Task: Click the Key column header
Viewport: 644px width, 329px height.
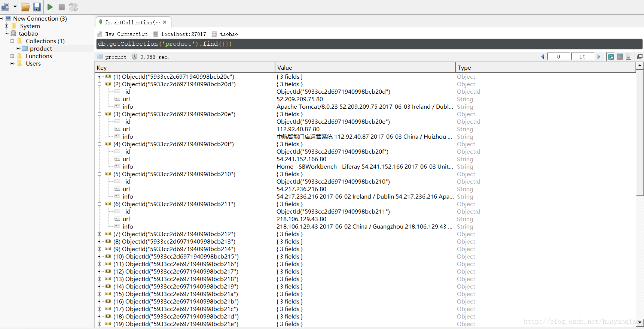Action: [185, 67]
